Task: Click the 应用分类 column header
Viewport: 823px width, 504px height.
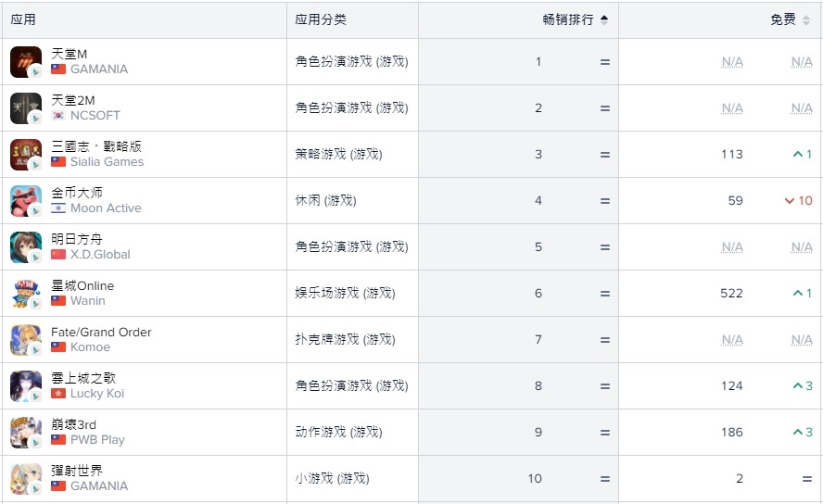Action: 321,20
